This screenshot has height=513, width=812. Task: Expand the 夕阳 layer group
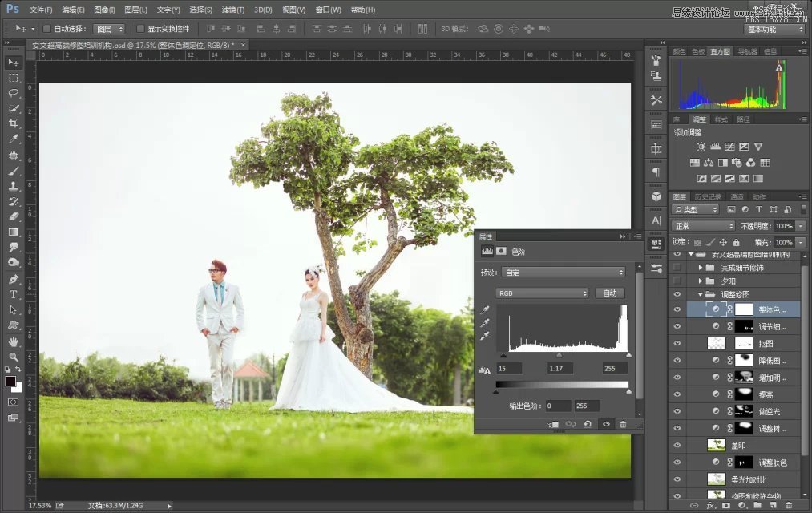coord(700,281)
